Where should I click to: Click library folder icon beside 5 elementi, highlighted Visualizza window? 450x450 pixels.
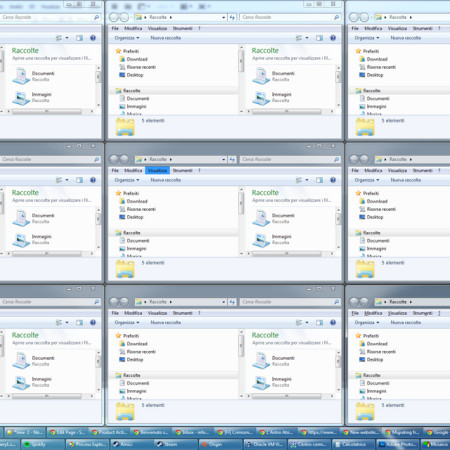point(125,269)
